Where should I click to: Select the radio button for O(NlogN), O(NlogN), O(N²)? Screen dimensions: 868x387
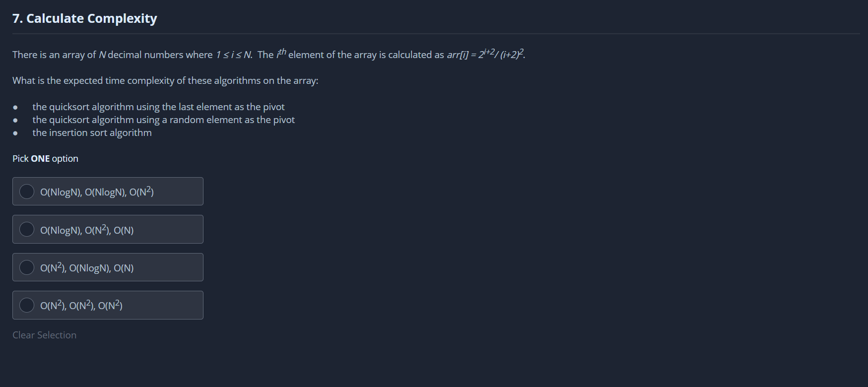(27, 192)
